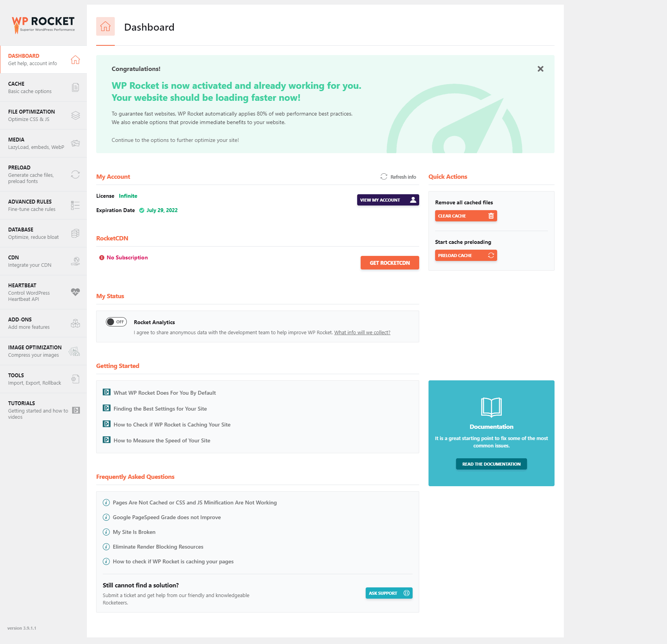Open the CDN tab
667x644 pixels.
pos(43,261)
